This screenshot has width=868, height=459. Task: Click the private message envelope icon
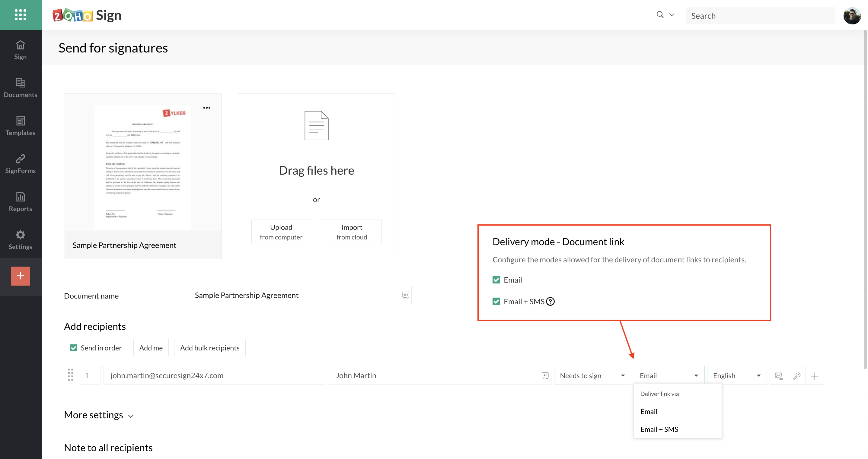click(x=779, y=375)
